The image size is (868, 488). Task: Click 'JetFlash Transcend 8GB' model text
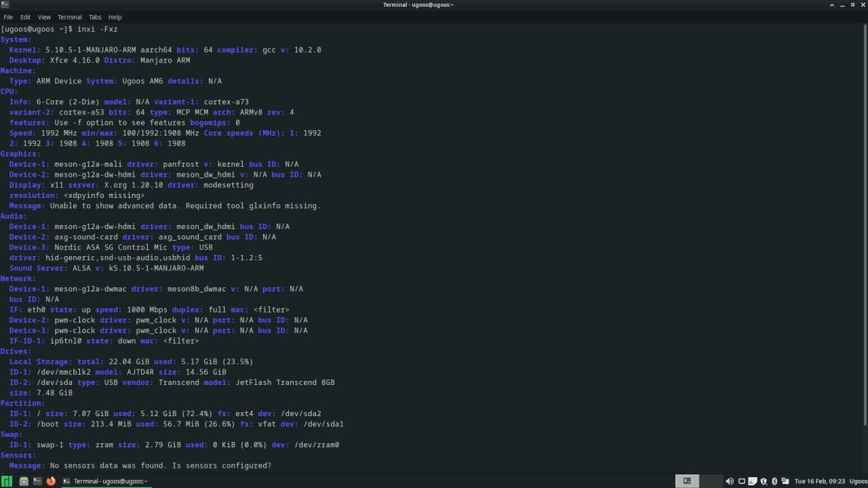(285, 382)
